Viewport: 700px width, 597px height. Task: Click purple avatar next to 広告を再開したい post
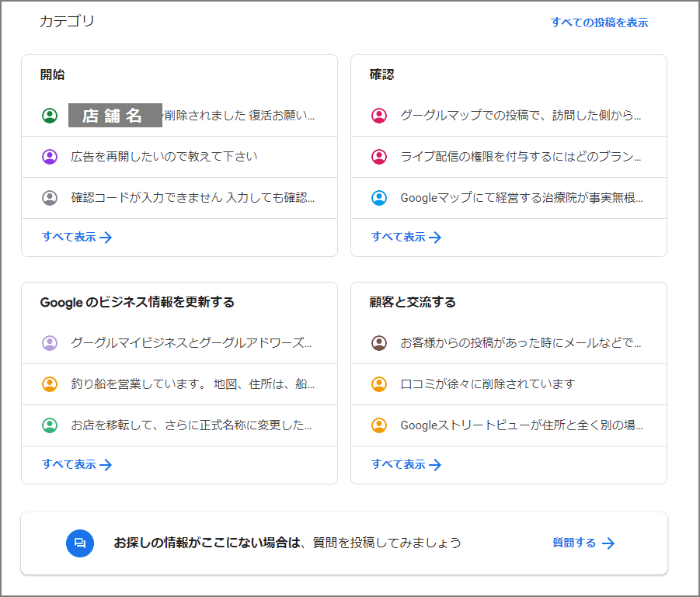pyautogui.click(x=50, y=157)
